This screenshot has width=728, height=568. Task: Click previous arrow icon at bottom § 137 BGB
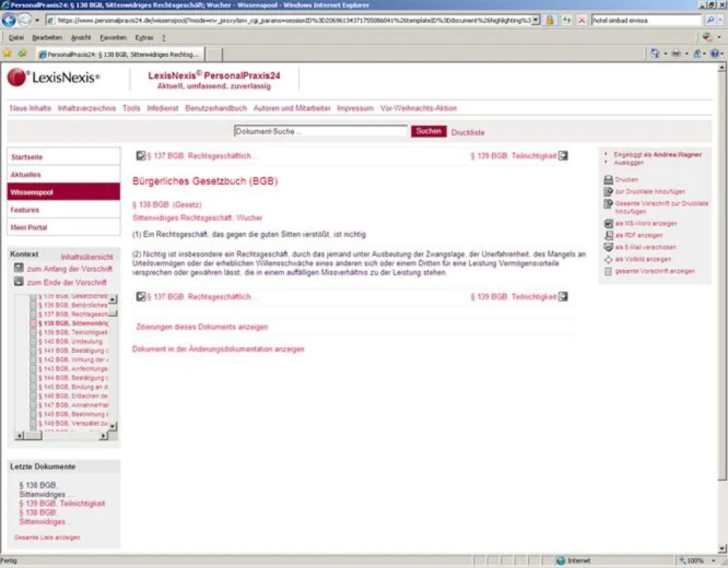141,296
